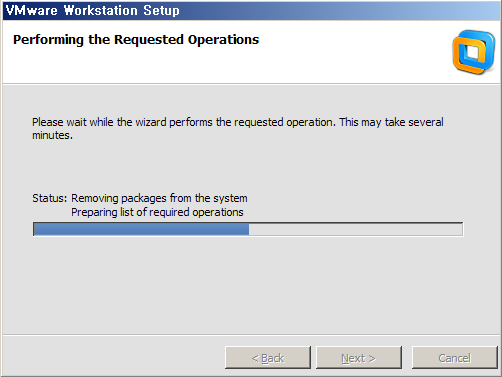Click the word 'Workstation' in the title bar
This screenshot has height=377, width=502.
point(101,10)
